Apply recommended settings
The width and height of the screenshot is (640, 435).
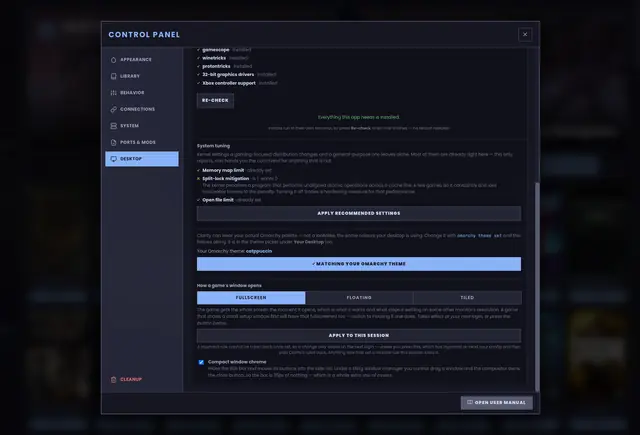359,213
